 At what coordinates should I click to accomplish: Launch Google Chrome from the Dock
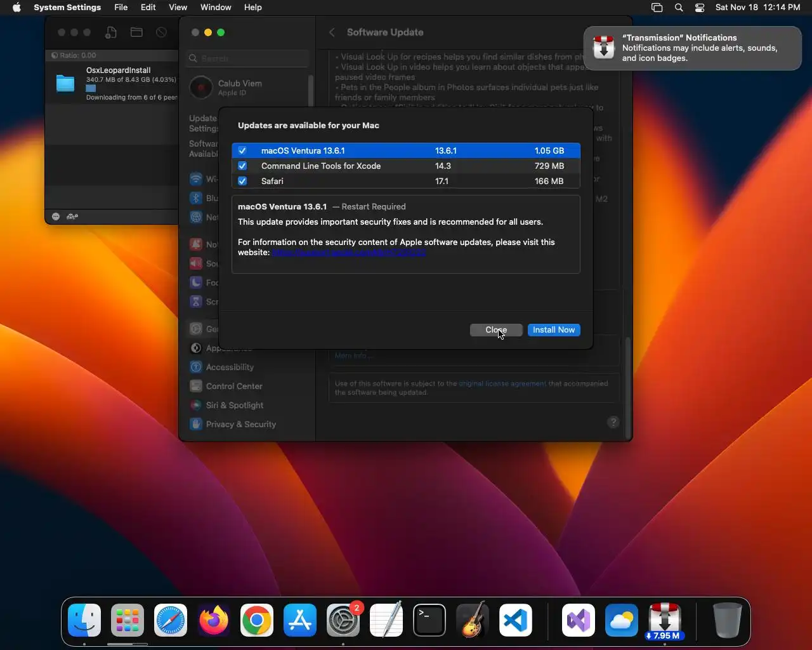tap(257, 620)
